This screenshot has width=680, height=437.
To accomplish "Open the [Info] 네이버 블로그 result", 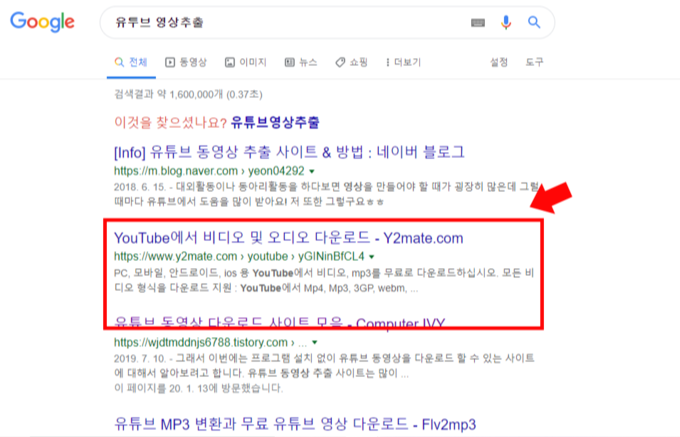I will [x=289, y=152].
